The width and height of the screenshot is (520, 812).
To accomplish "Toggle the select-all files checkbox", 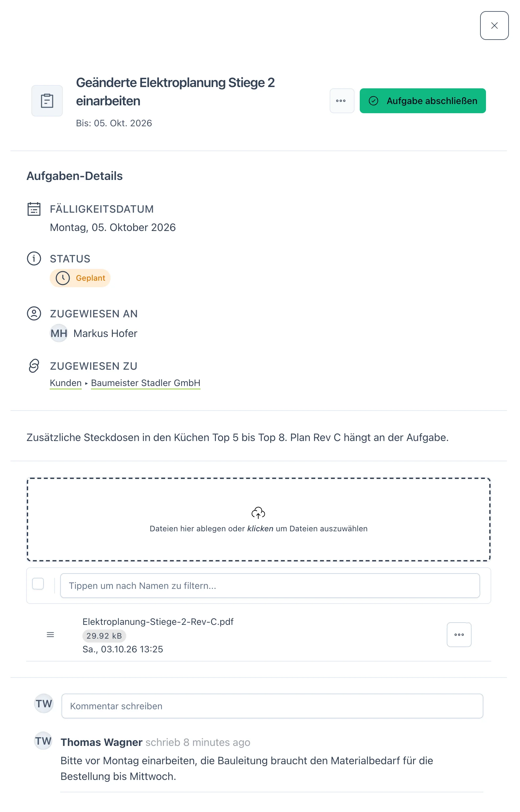I will pyautogui.click(x=38, y=583).
